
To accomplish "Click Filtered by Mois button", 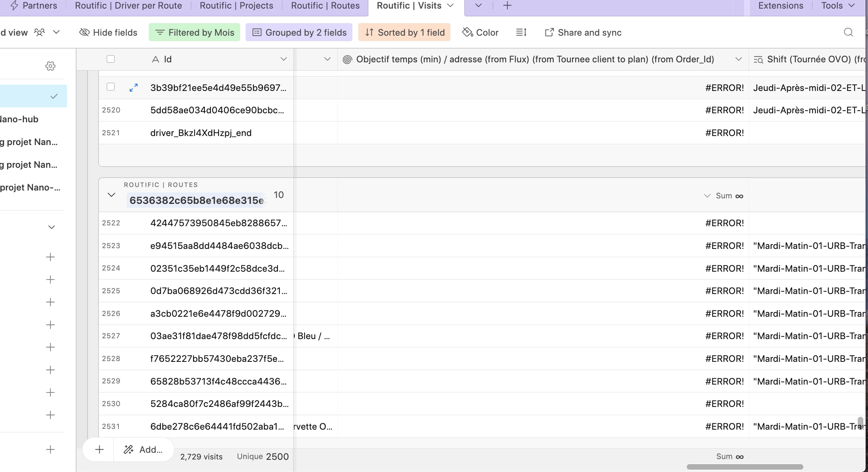I will pos(195,33).
